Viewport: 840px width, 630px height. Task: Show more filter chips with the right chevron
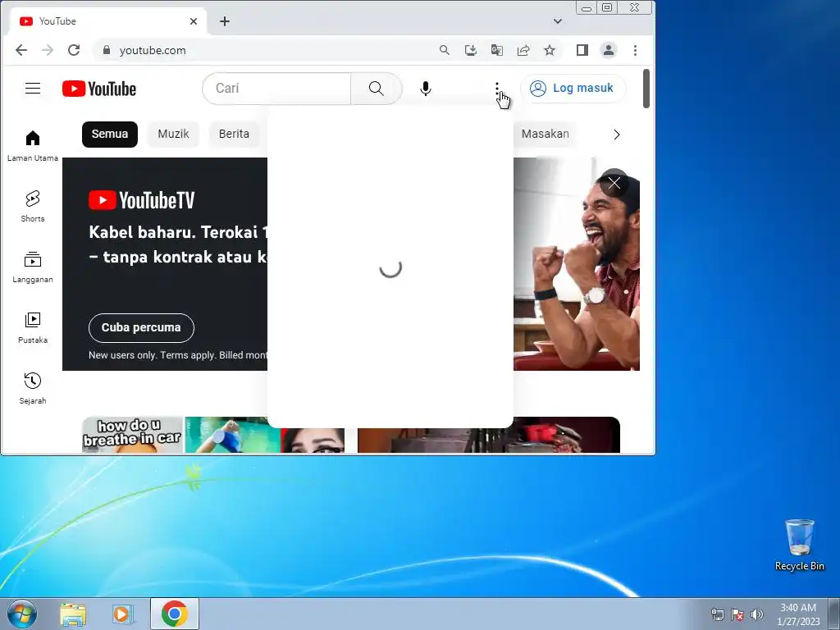point(617,135)
